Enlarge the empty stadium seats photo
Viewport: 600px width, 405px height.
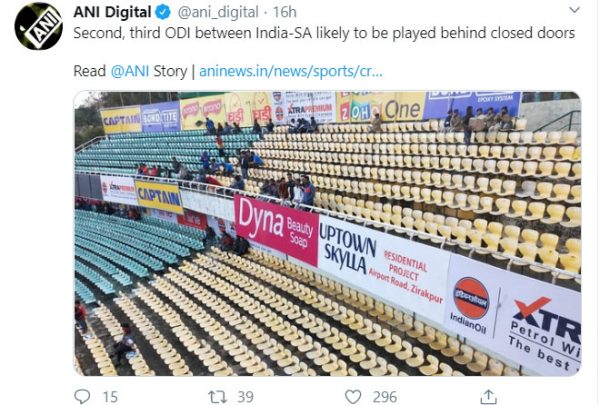[328, 234]
